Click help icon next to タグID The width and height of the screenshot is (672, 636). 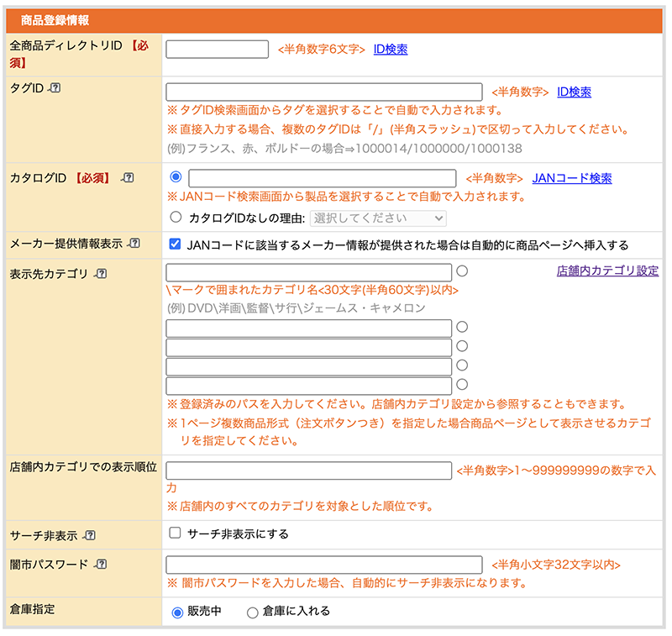click(x=55, y=88)
